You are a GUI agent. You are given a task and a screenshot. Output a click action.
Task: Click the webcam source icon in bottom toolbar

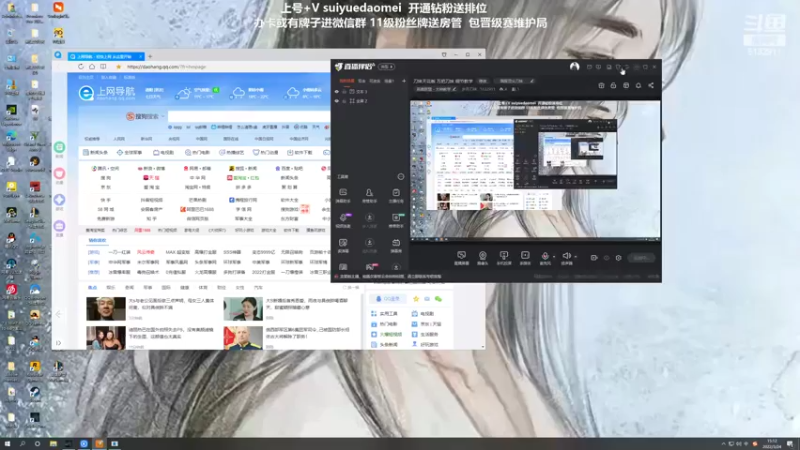(482, 255)
